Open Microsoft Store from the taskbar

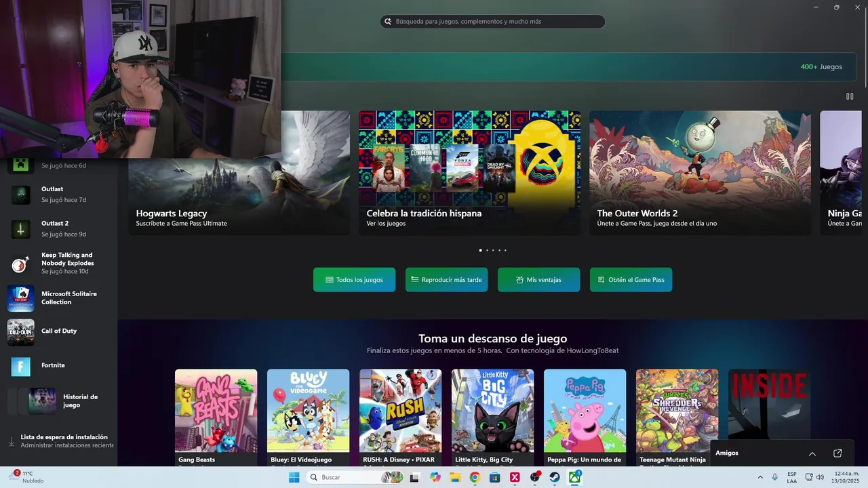(495, 477)
